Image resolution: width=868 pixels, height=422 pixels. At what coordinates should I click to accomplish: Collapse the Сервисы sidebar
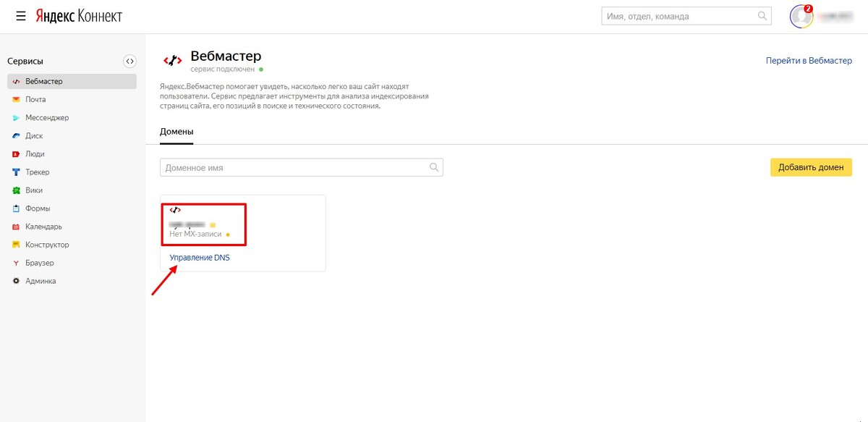[129, 62]
